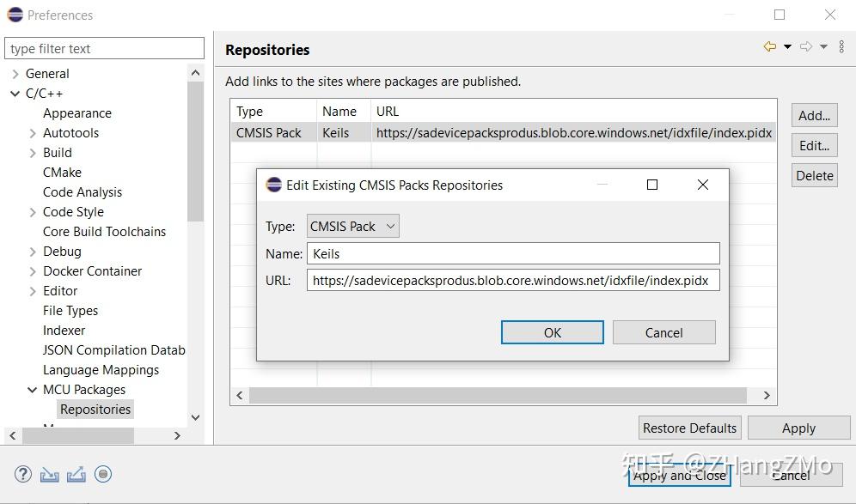Collapse the C/C++ tree node
Viewport: 856px width, 504px height.
pyautogui.click(x=15, y=94)
